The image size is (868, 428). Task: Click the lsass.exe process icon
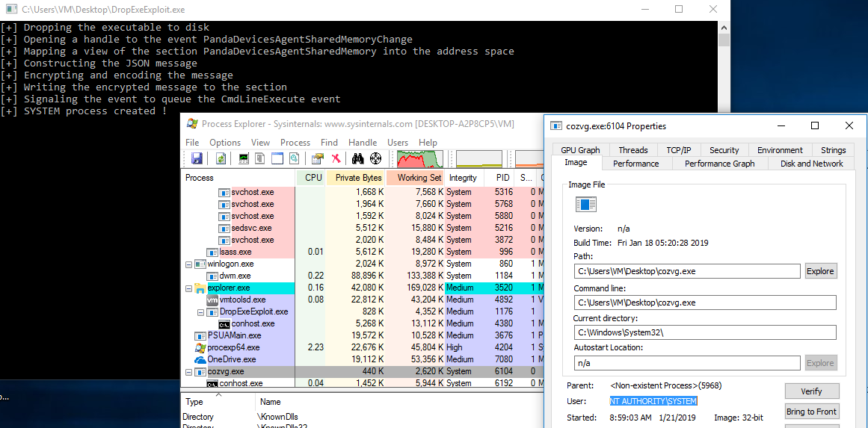click(212, 252)
